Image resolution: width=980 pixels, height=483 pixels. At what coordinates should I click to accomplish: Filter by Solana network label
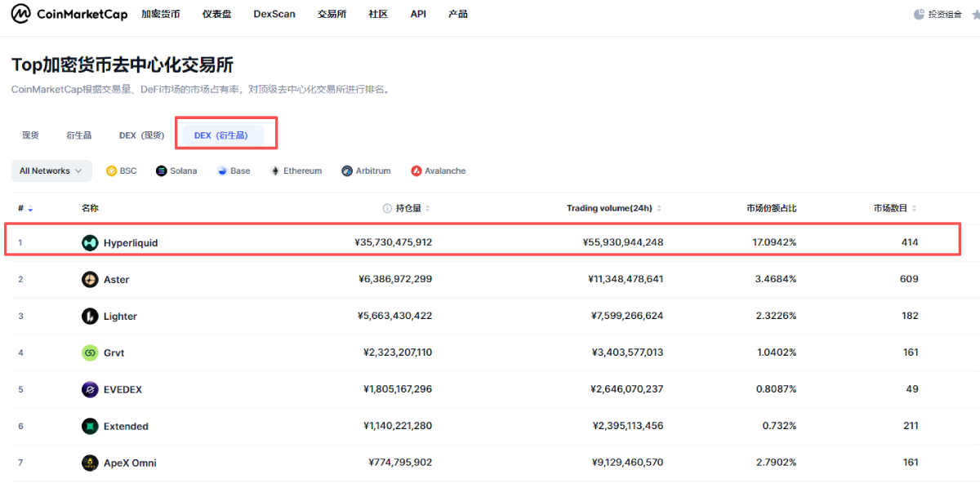pyautogui.click(x=184, y=171)
